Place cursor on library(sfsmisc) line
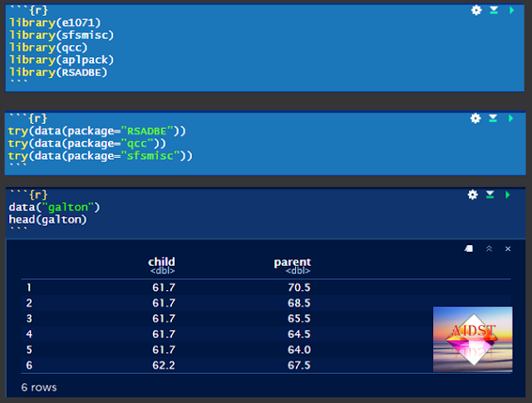532x403 pixels. 62,35
